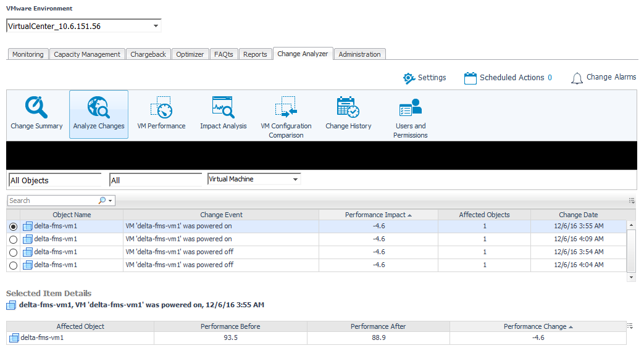Image resolution: width=644 pixels, height=356 pixels.
Task: Click VM icon in the 4:04 AM row
Action: [x=28, y=265]
